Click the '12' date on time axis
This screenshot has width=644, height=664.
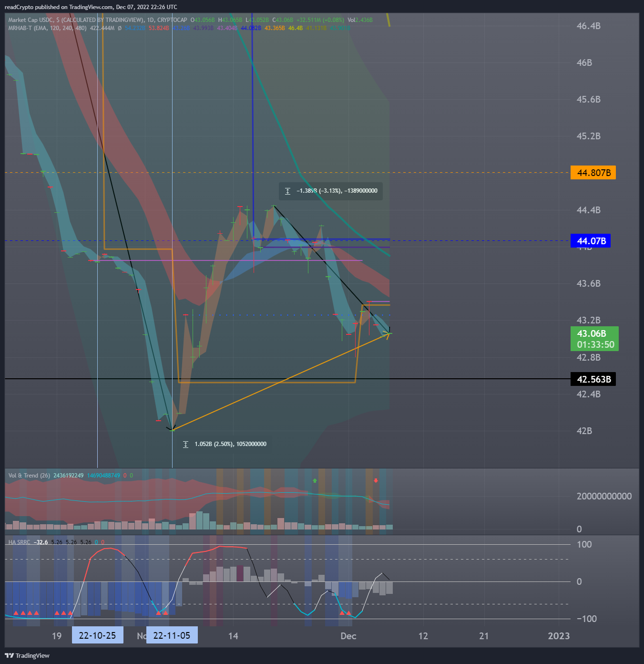(x=423, y=636)
